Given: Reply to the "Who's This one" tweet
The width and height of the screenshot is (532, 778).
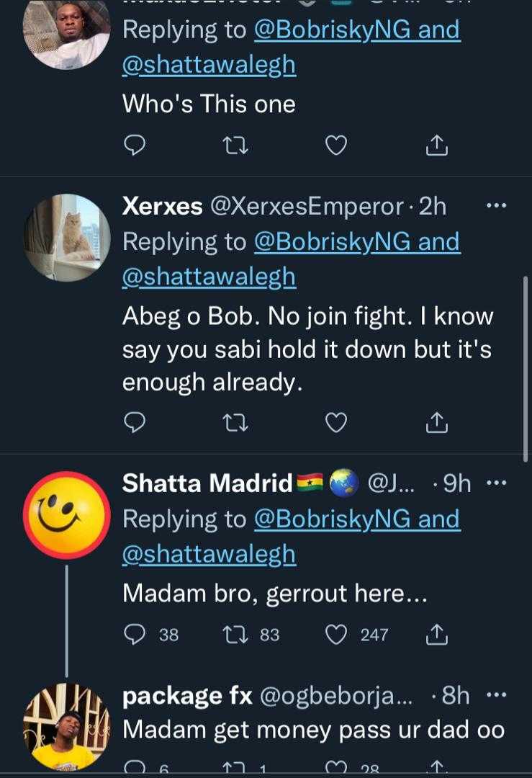Looking at the screenshot, I should tap(135, 146).
